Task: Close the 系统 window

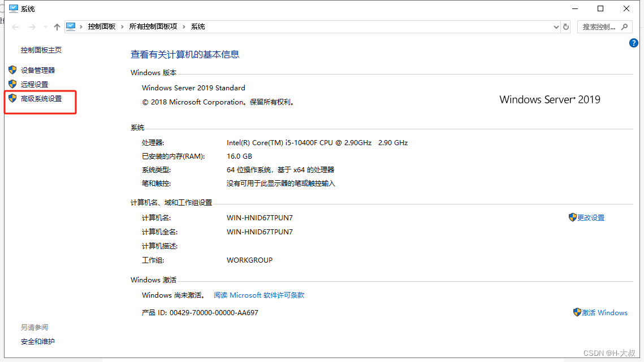Action: (x=626, y=8)
